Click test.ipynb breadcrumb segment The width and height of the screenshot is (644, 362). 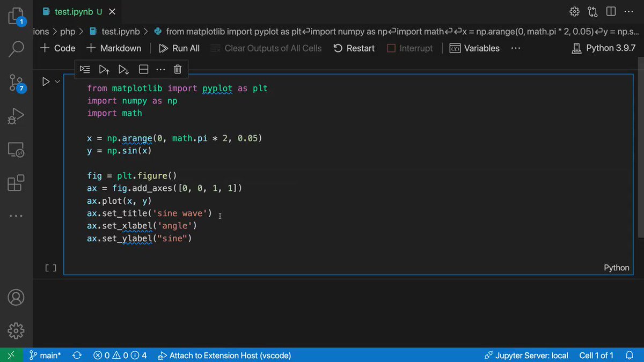(x=115, y=32)
